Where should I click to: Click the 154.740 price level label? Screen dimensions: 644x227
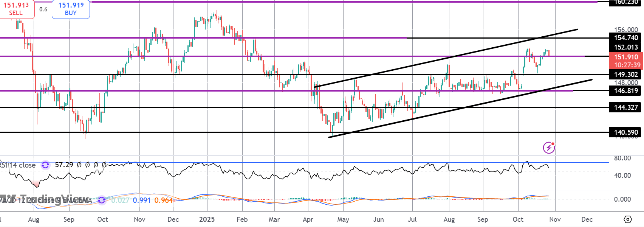point(626,38)
